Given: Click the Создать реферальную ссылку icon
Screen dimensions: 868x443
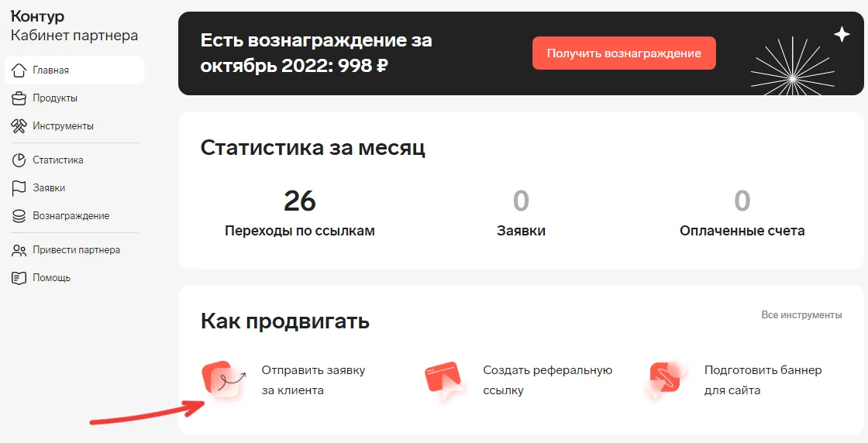Looking at the screenshot, I should click(x=445, y=380).
